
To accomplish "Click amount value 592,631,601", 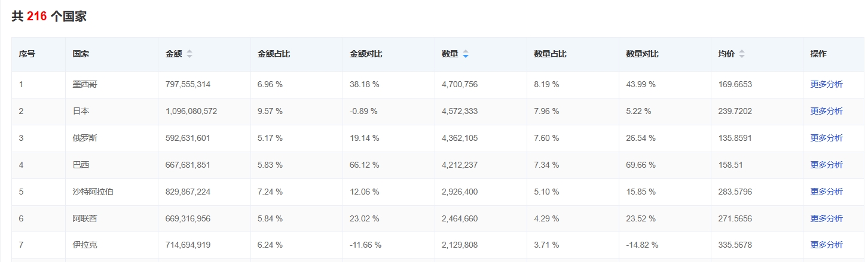I will click(x=188, y=138).
